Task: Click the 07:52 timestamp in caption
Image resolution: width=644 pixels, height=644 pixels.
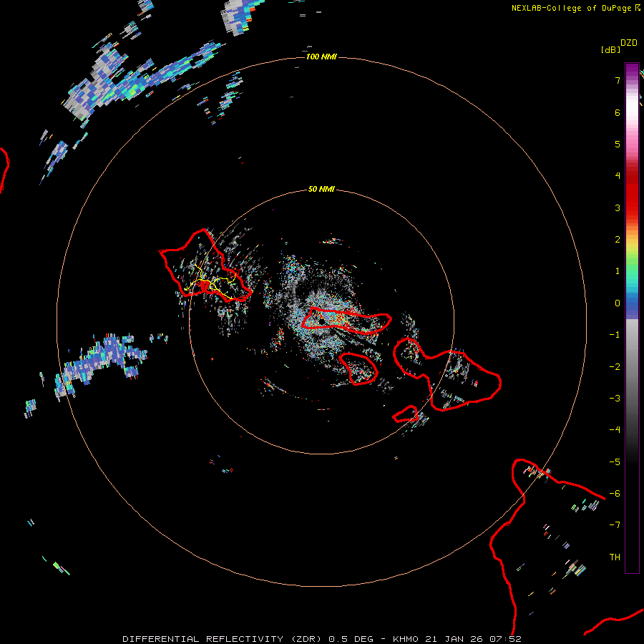Action: tap(506, 639)
